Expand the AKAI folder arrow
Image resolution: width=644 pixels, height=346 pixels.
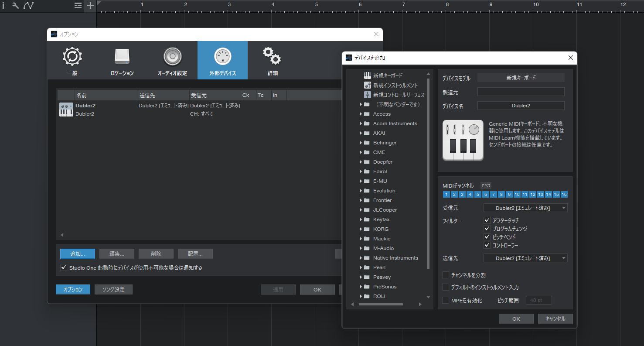361,133
